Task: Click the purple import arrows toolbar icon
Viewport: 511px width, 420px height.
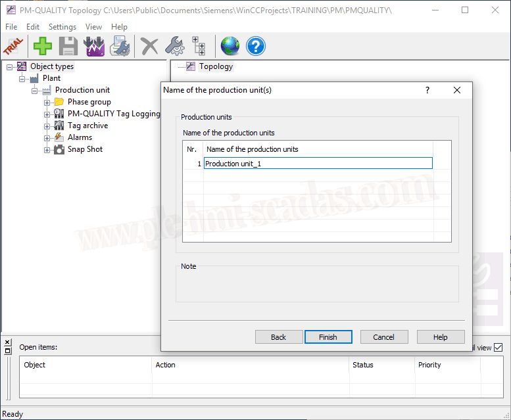Action: click(x=94, y=46)
